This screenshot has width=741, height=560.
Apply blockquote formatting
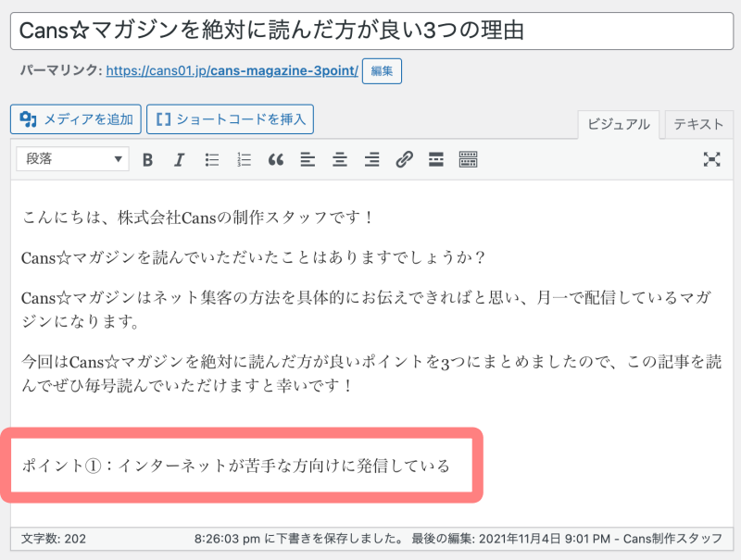(275, 159)
